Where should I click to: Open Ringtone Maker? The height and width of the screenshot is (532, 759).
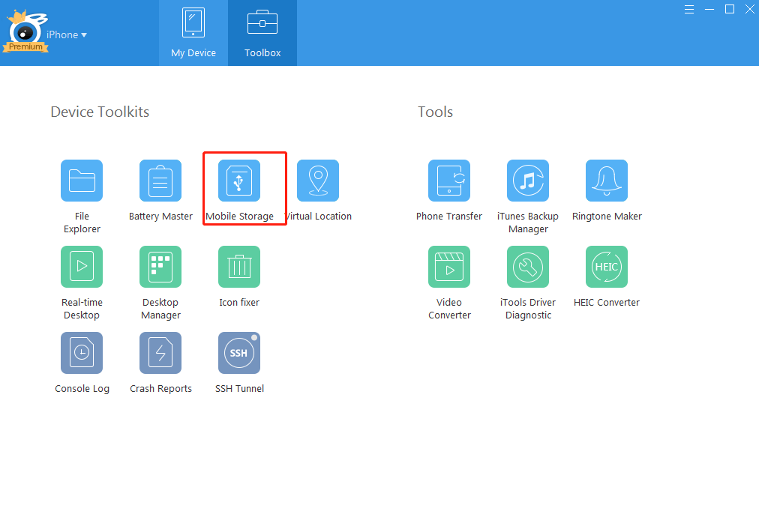tap(606, 180)
